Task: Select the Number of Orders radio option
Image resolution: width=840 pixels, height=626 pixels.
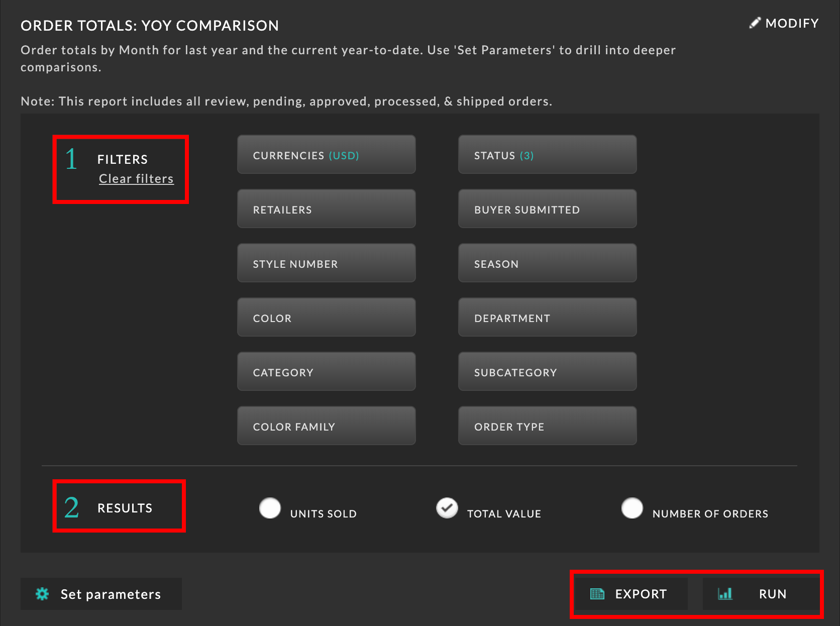Action: 632,508
